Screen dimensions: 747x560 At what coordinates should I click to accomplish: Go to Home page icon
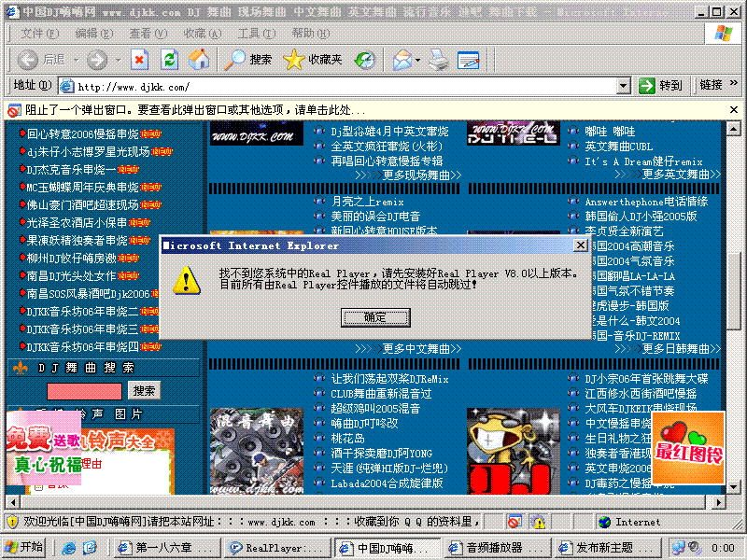[199, 60]
